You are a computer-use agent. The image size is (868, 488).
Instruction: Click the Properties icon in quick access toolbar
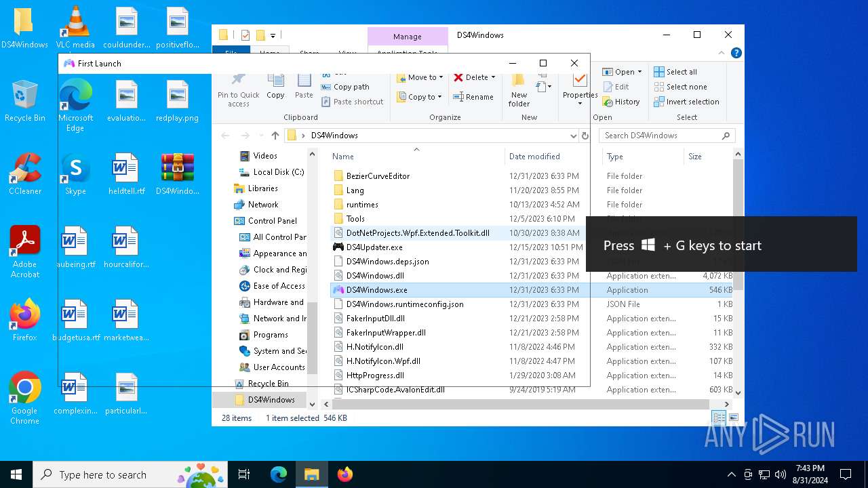click(x=245, y=35)
